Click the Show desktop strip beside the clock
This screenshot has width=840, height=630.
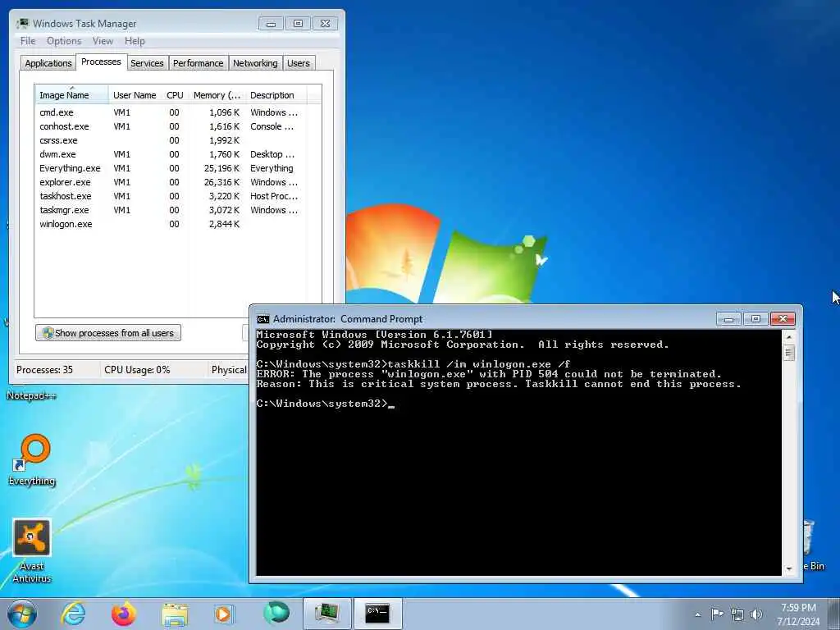[x=834, y=614]
